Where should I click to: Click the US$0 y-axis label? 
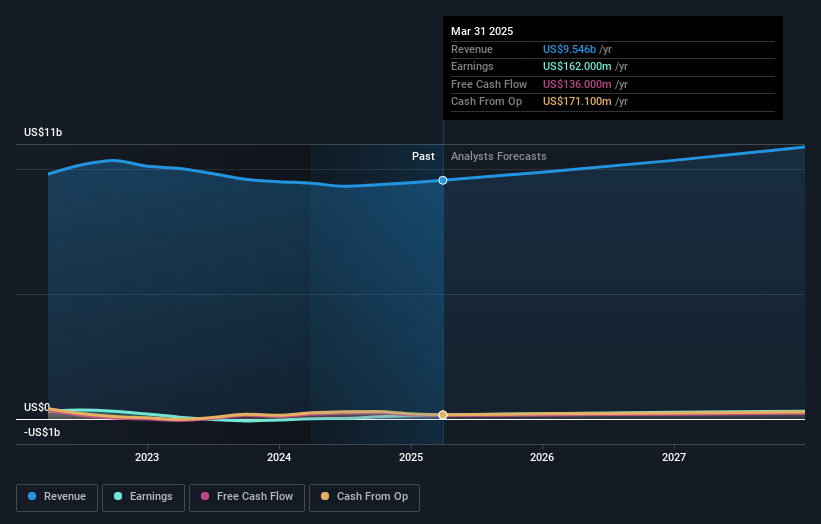37,407
